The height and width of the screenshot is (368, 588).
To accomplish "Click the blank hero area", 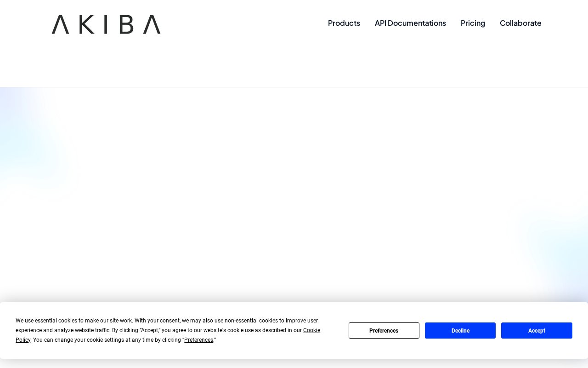I will point(294,193).
